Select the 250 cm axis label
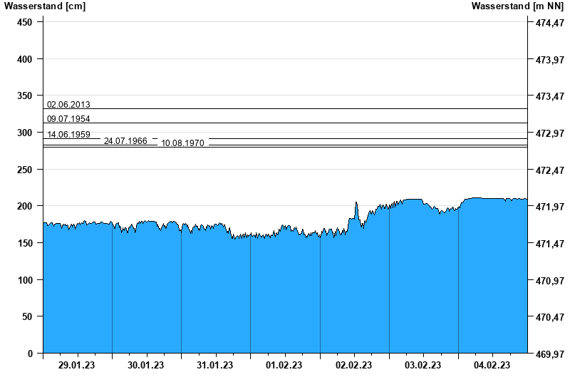The image size is (570, 392). click(x=25, y=170)
